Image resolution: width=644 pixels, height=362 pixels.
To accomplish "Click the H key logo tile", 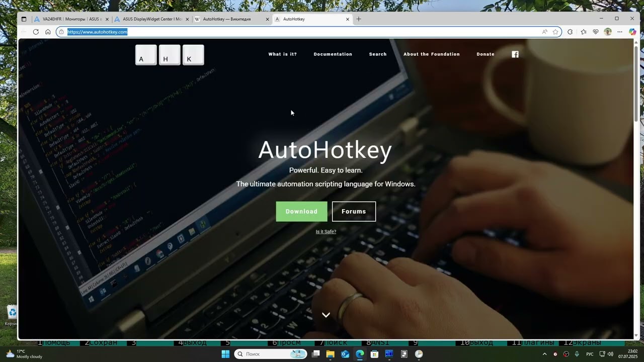I will 170,55.
